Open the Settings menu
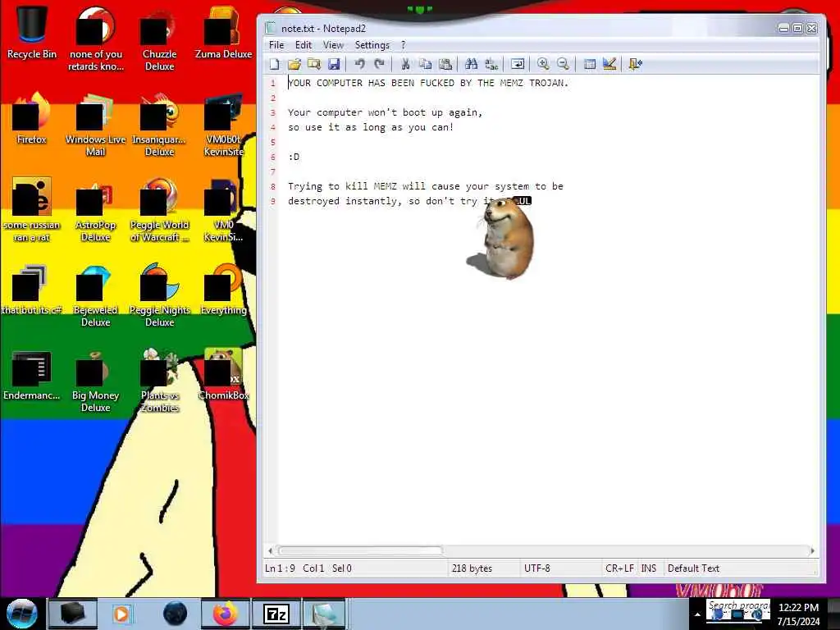 tap(372, 45)
